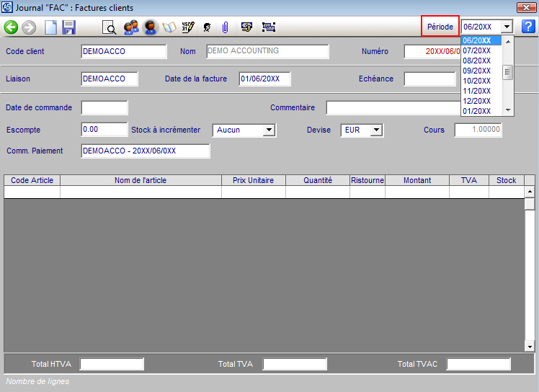Click the Nom de l'article column header
Screen dimensions: 539x392
pyautogui.click(x=141, y=180)
